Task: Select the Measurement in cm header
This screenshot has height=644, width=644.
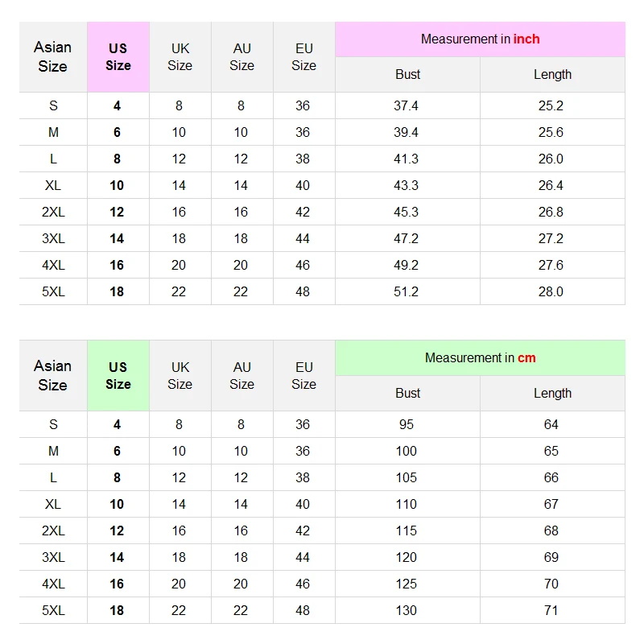Action: 480,357
